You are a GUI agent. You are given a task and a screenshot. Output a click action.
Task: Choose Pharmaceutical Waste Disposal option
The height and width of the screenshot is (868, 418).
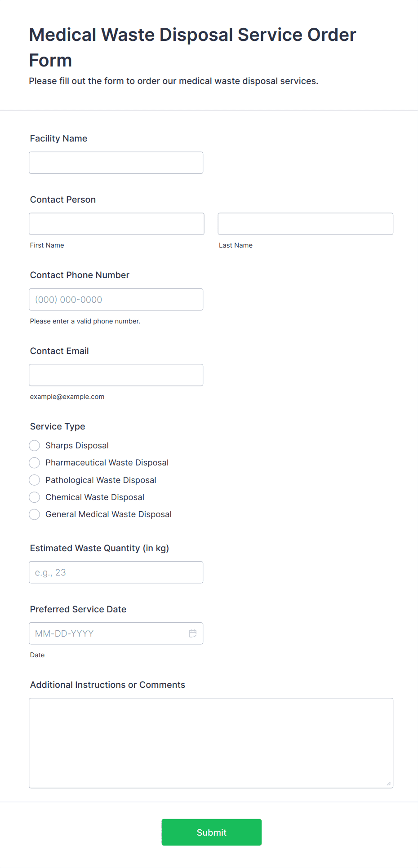coord(35,463)
